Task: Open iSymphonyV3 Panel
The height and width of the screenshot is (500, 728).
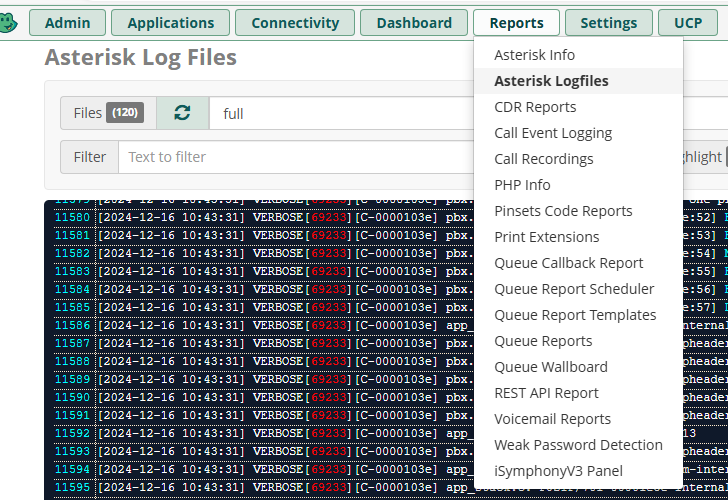Action: tap(578, 471)
